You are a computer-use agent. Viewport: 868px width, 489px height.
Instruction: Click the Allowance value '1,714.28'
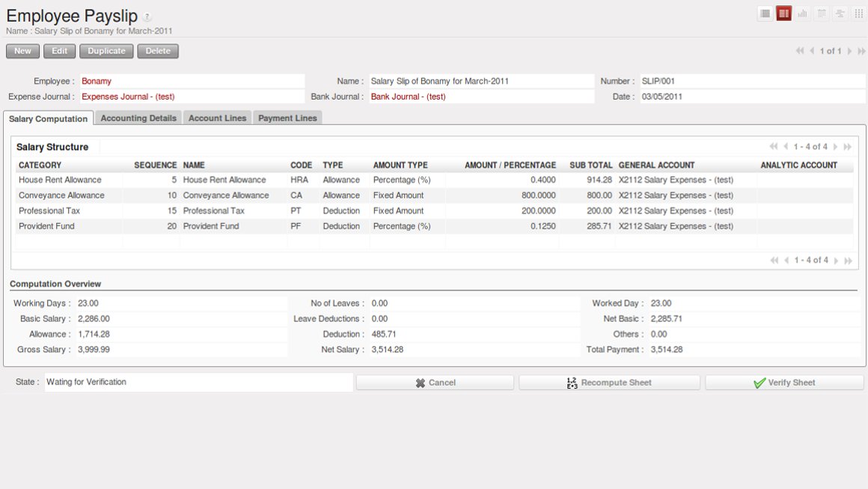pyautogui.click(x=94, y=335)
